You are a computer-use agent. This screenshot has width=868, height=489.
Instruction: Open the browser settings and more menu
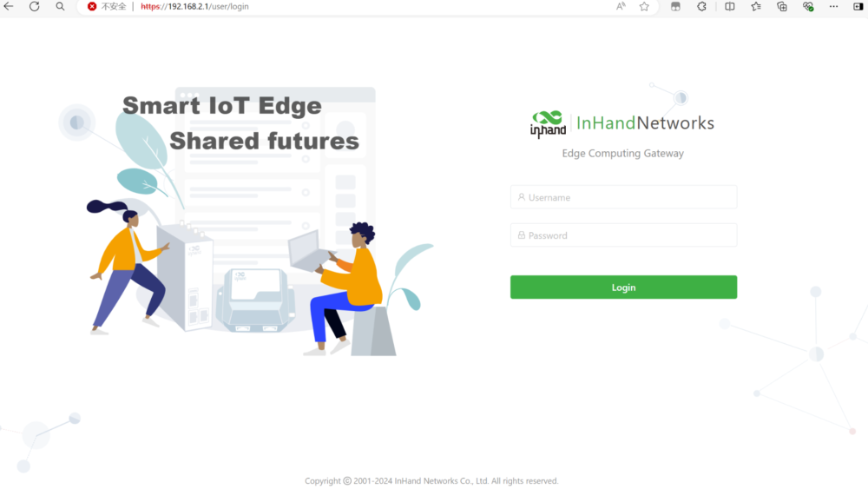pos(833,7)
